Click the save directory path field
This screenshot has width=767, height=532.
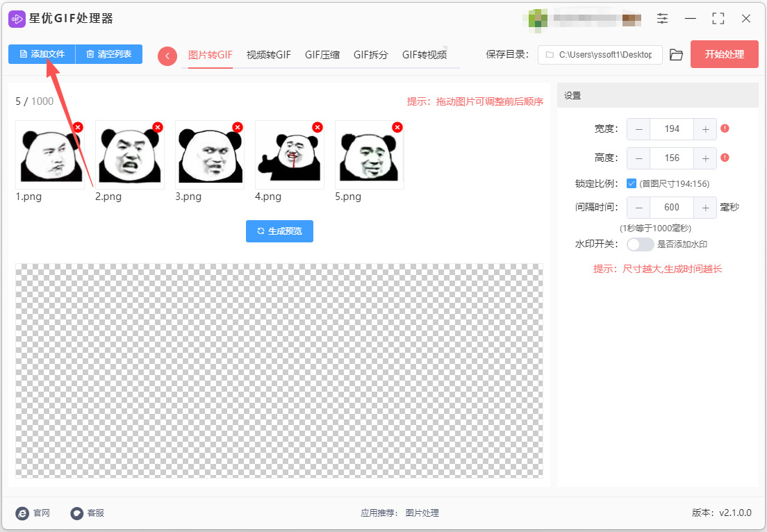pos(600,55)
